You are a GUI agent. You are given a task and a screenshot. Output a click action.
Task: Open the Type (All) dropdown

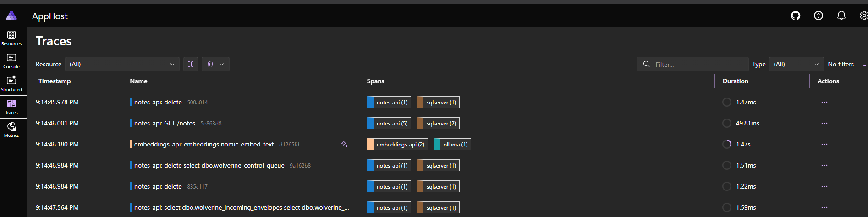[797, 64]
